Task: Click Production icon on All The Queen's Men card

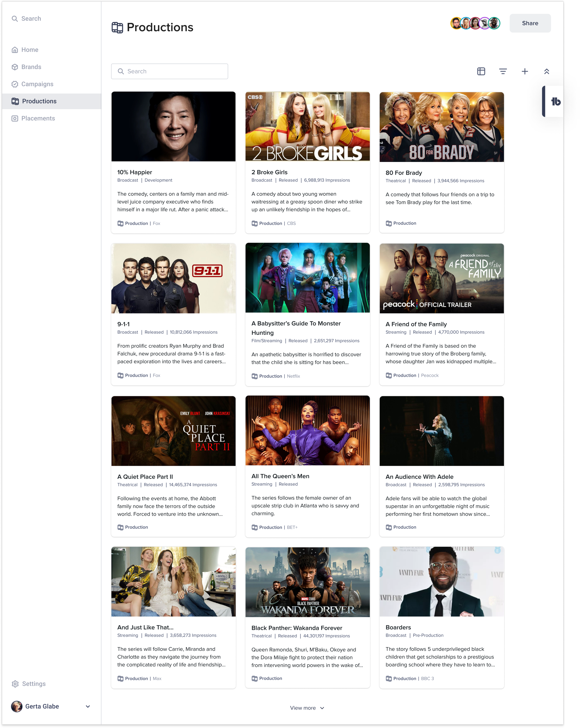Action: click(x=254, y=527)
